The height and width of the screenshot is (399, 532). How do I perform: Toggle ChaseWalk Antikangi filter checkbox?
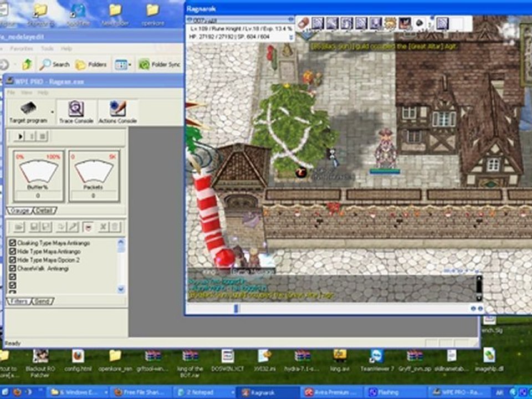click(x=13, y=268)
